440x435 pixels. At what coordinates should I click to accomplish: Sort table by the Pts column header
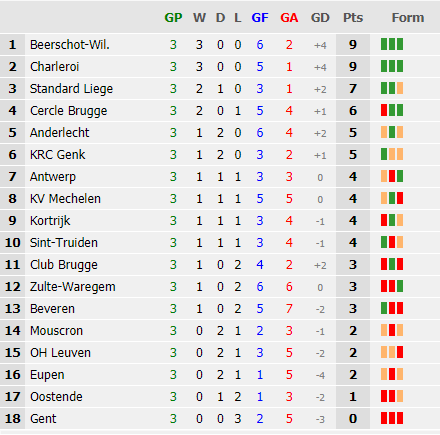(353, 18)
